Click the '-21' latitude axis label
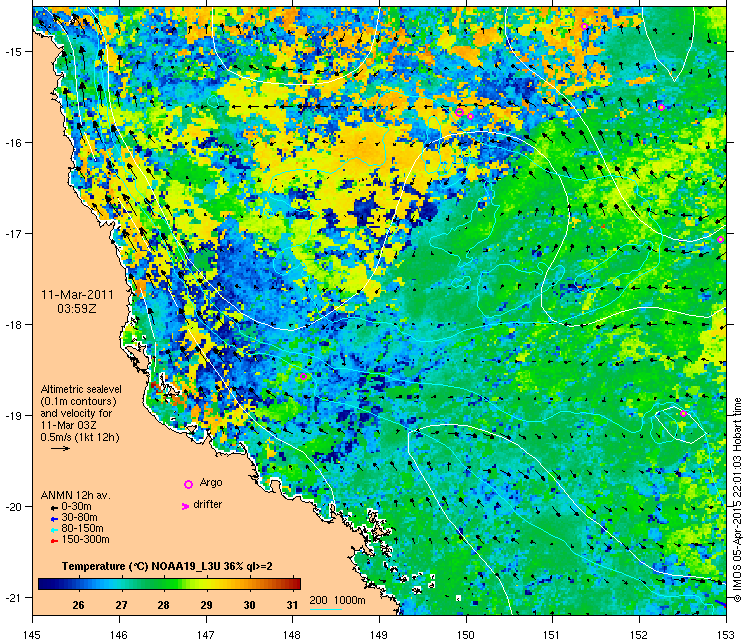This screenshot has height=640, width=750. pos(13,597)
